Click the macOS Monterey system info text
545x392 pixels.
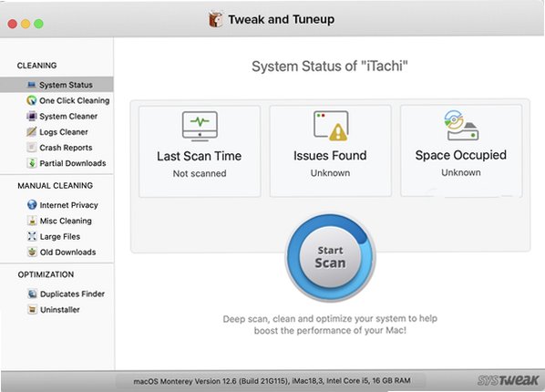tap(272, 381)
